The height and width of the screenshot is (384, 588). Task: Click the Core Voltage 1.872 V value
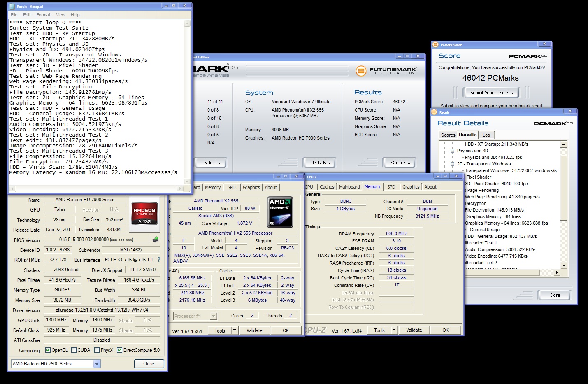[x=244, y=223]
